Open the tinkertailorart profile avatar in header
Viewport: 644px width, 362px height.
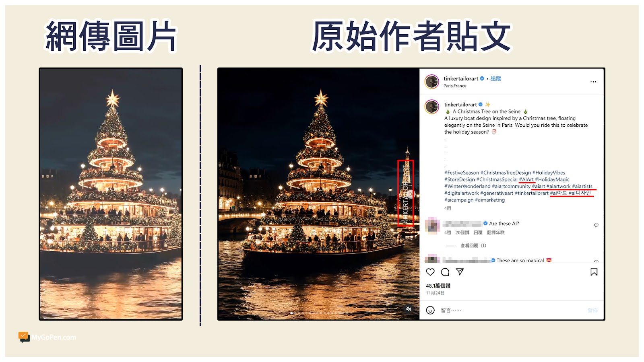pyautogui.click(x=432, y=82)
